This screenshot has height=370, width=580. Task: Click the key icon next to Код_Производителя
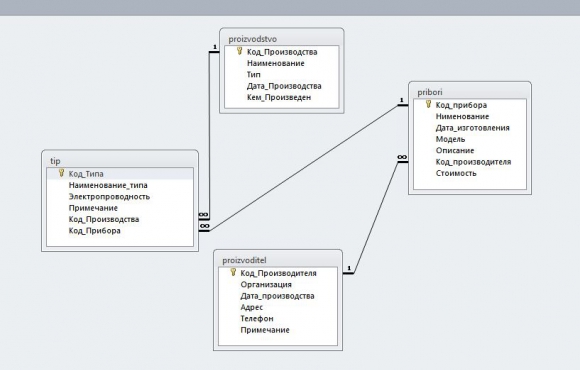233,272
